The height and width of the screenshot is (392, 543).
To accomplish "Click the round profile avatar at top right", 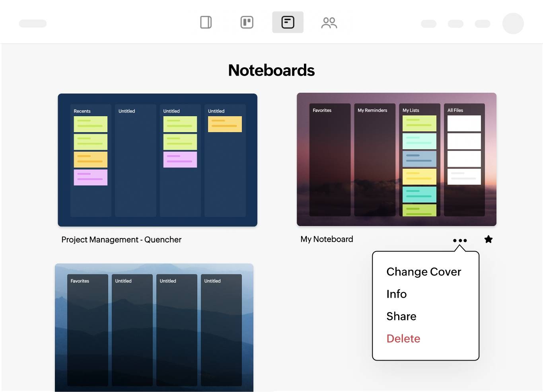I will [513, 23].
